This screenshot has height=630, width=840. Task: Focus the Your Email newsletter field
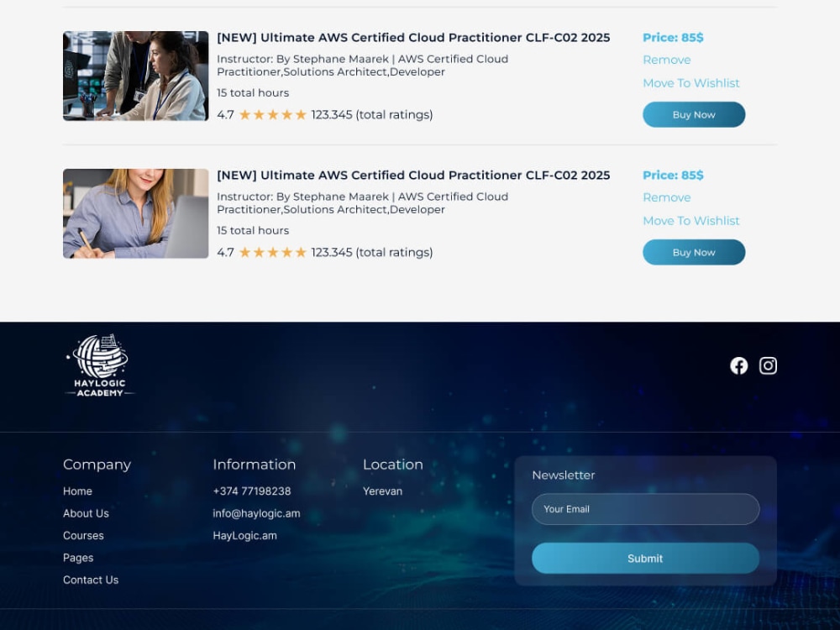(645, 509)
